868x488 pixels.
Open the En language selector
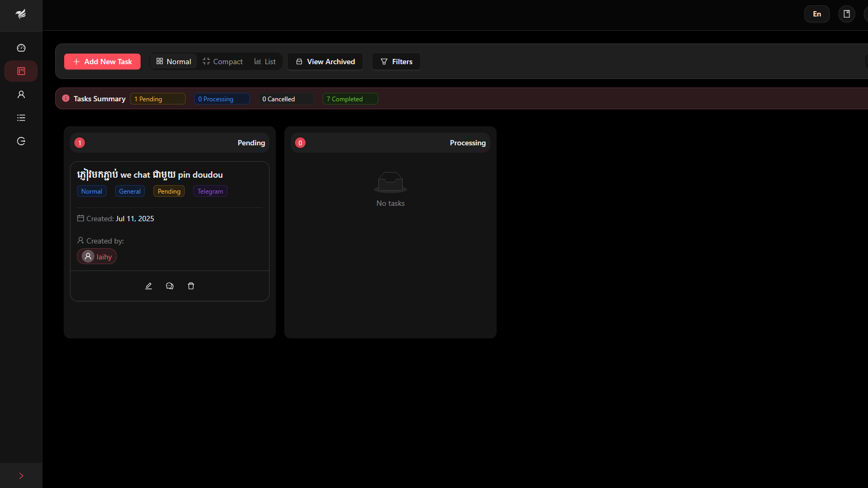817,14
